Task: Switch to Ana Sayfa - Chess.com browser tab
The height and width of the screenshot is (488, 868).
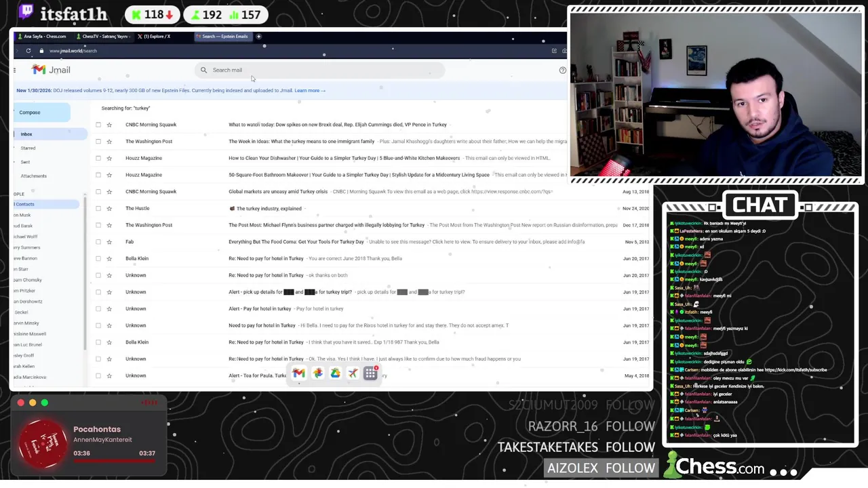Action: [43, 37]
